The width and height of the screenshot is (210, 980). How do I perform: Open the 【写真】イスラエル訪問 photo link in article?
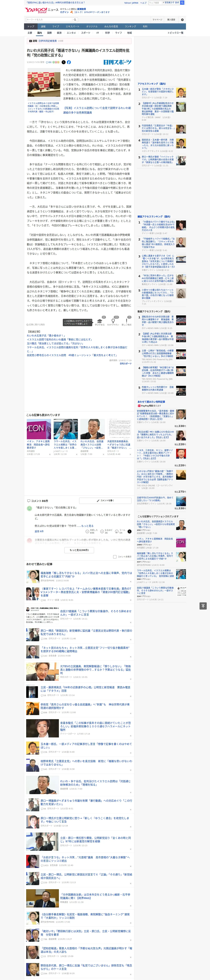click(97, 110)
